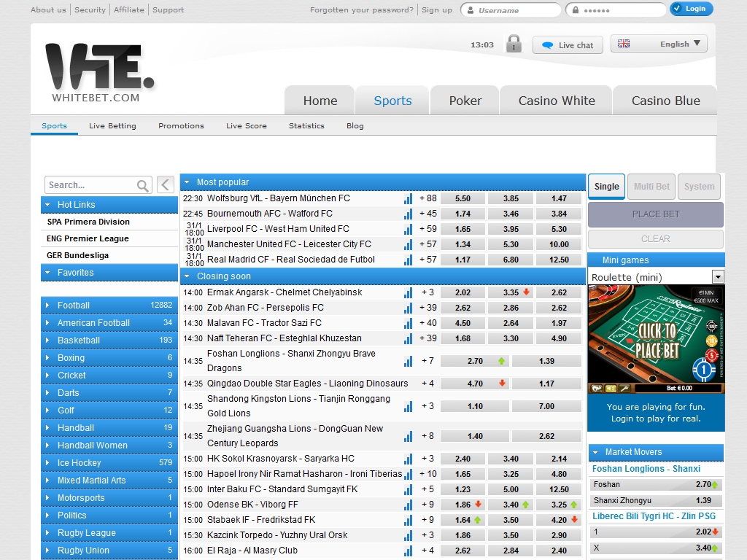Click the search magnifier icon in sidebar
747x560 pixels.
(x=143, y=185)
